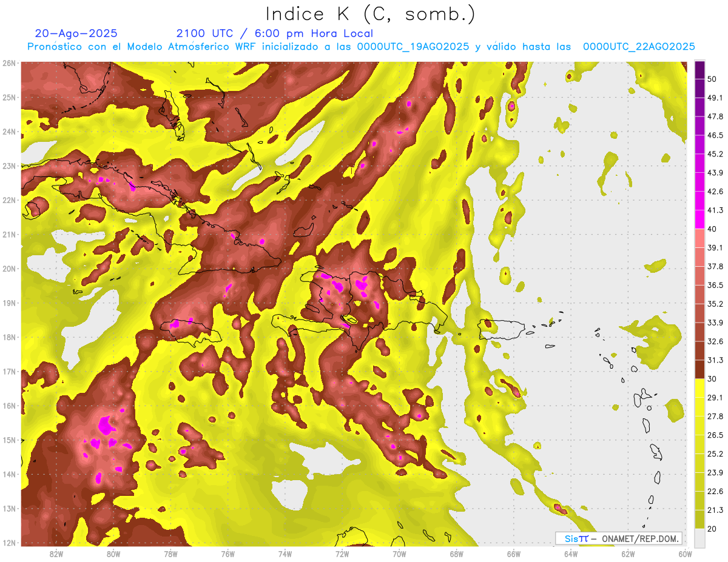Click the latitude label "13N"
Screen dimensions: 728x562
pyautogui.click(x=9, y=508)
